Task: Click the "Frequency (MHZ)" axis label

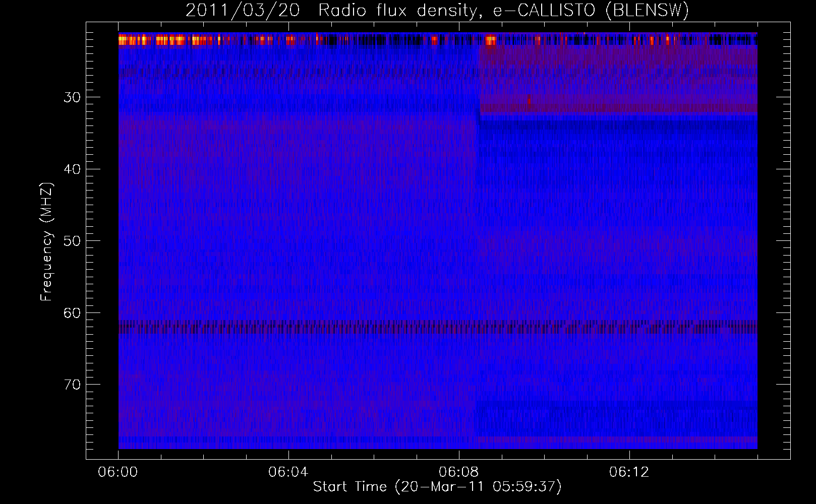Action: point(46,242)
